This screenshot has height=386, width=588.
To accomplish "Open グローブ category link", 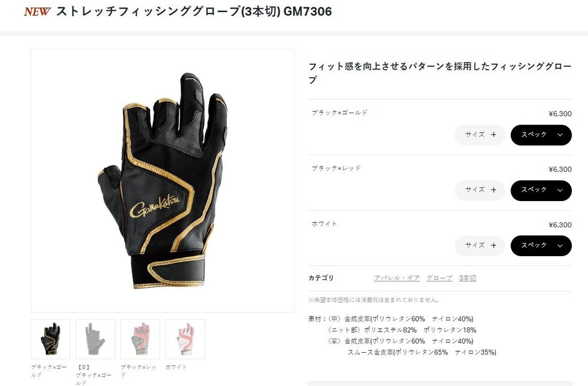I will 439,278.
